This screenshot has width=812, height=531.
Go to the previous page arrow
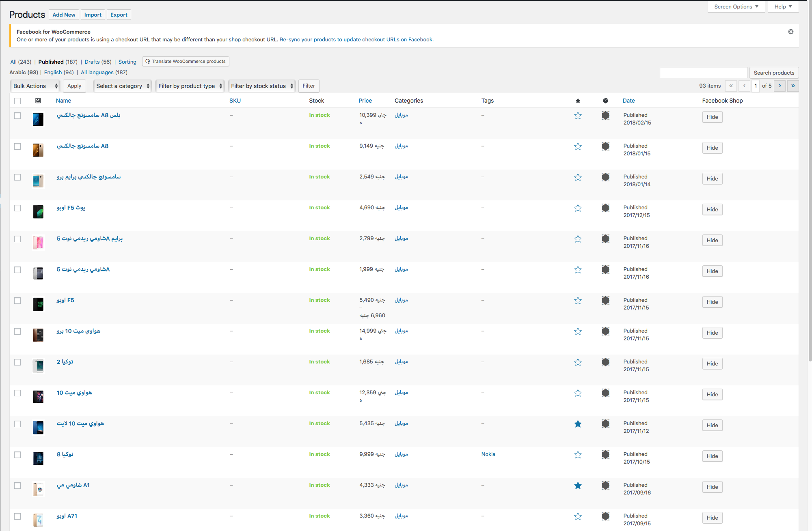[x=744, y=86]
